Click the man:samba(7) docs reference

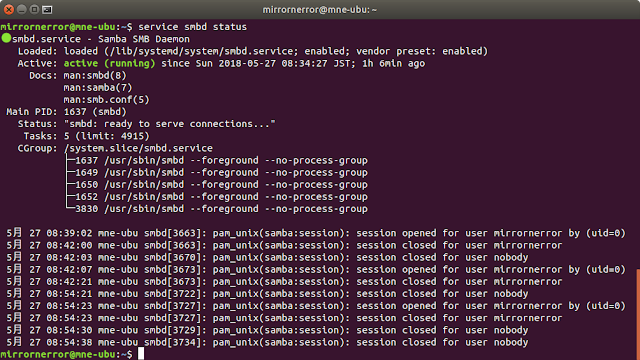tap(98, 87)
